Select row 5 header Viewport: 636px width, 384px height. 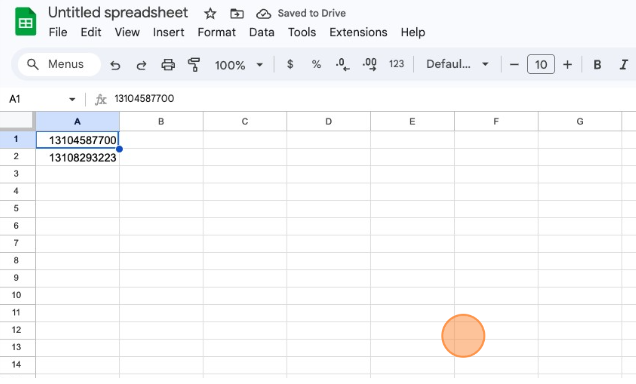[17, 208]
